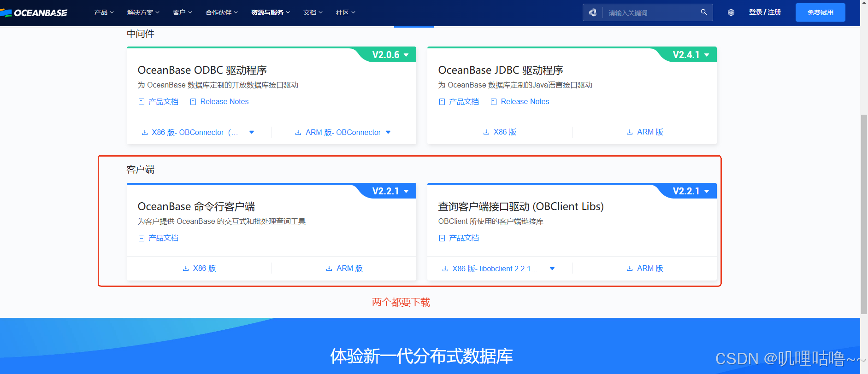Open the 文档 navigation menu

click(x=313, y=12)
